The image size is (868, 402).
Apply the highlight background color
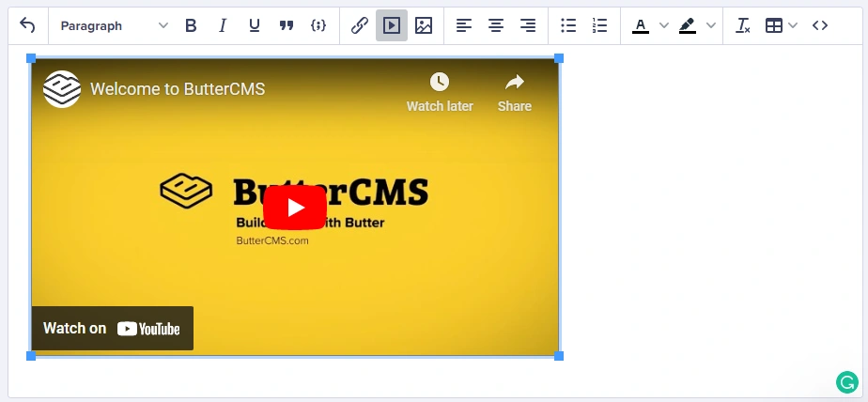tap(688, 25)
